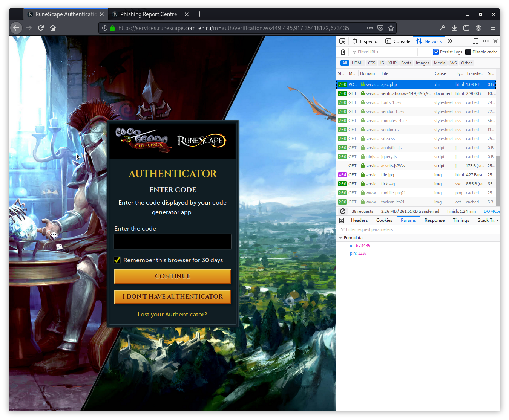This screenshot has width=509, height=420.
Task: Show sidebars icon in toolbar
Action: 466,28
